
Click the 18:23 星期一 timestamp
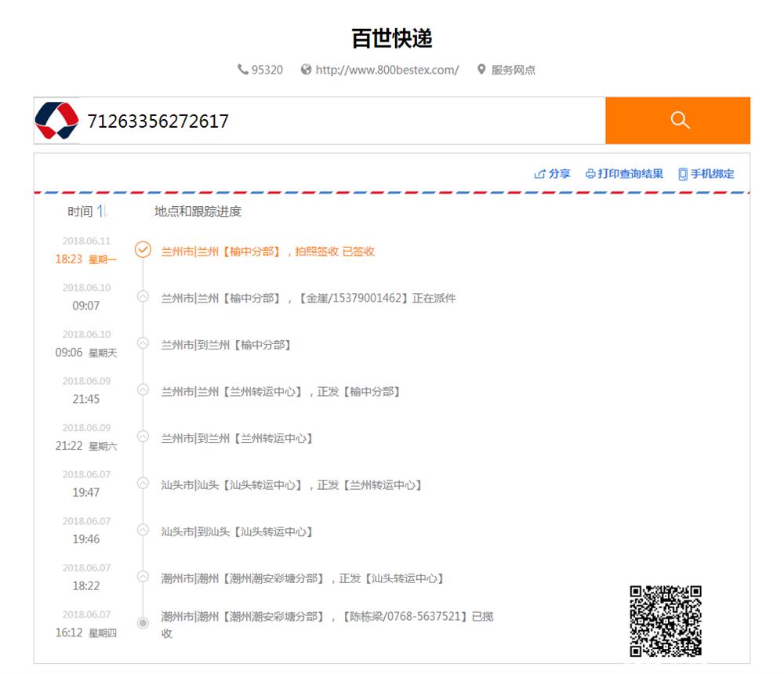pyautogui.click(x=86, y=259)
